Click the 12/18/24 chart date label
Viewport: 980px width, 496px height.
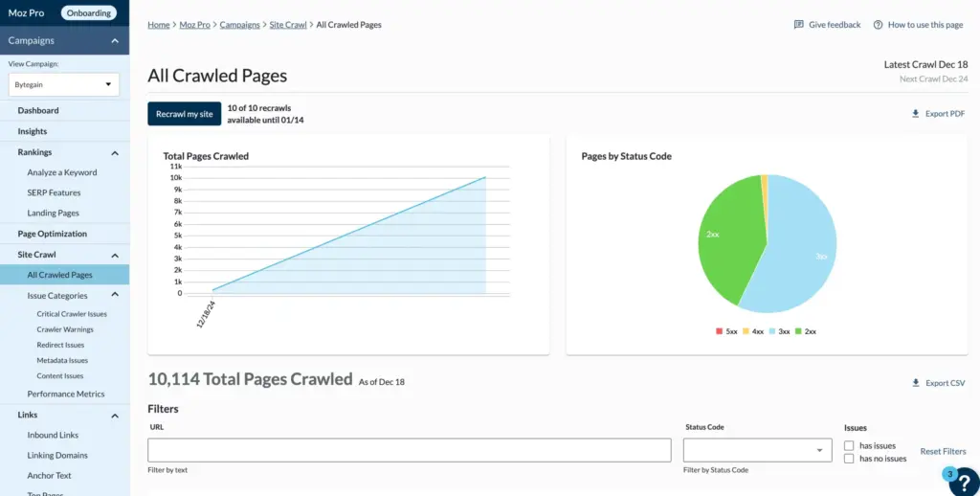click(x=206, y=315)
